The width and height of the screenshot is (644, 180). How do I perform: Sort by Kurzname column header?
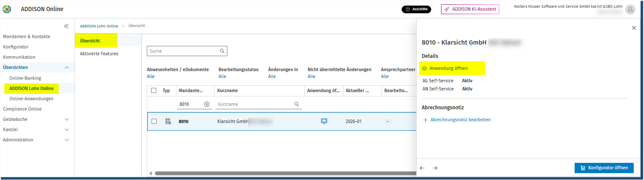pos(227,91)
